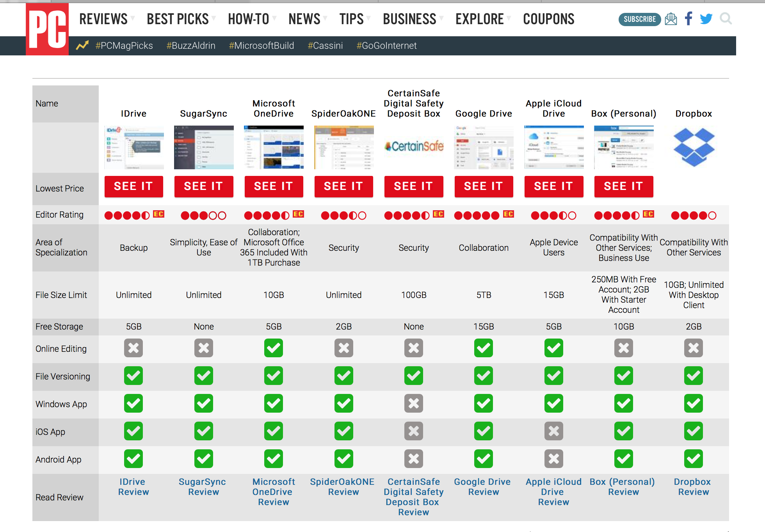Click IDrive Editors' Choice EC badge
Image resolution: width=765 pixels, height=532 pixels.
point(158,214)
